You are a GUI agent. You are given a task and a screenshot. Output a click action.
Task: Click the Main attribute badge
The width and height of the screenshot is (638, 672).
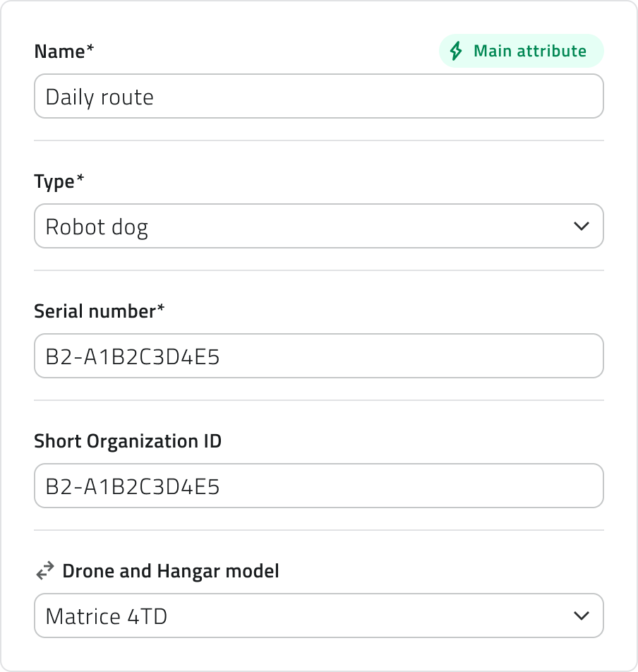[521, 52]
